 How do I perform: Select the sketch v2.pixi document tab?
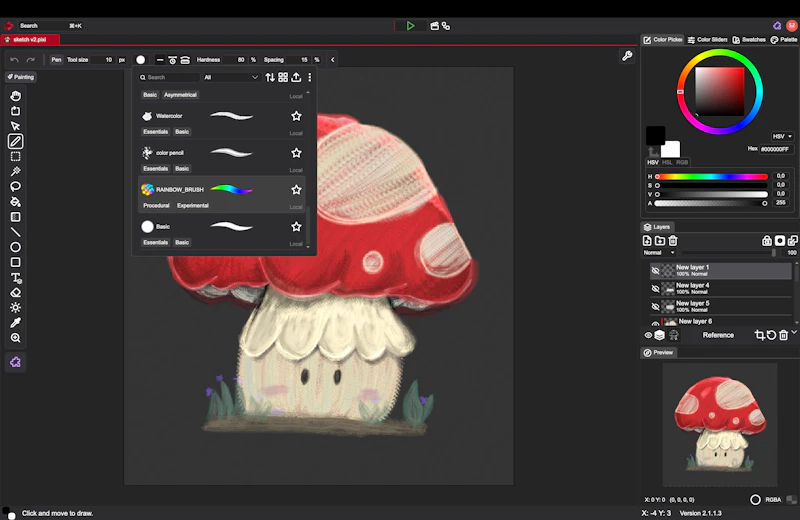pos(30,39)
